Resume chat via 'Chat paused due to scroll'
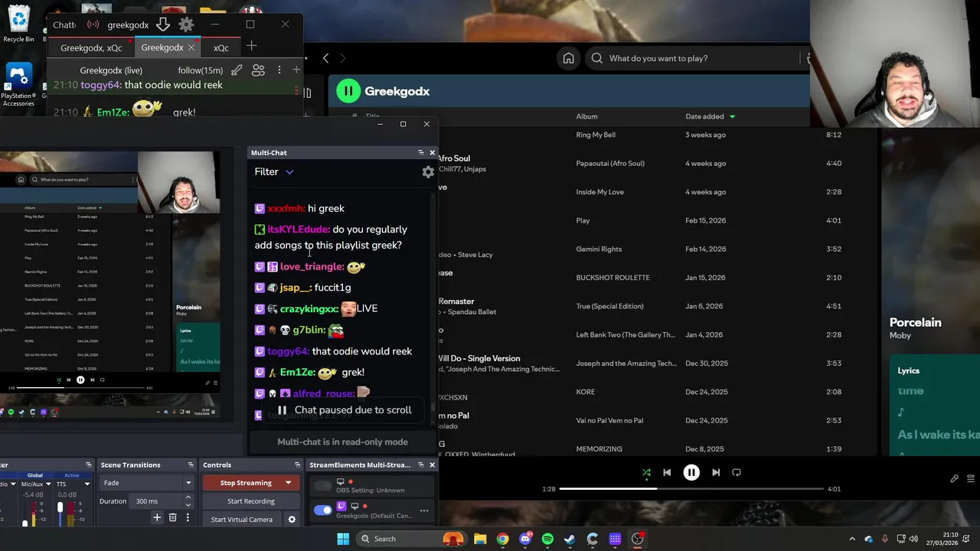Image resolution: width=980 pixels, height=551 pixels. point(343,410)
